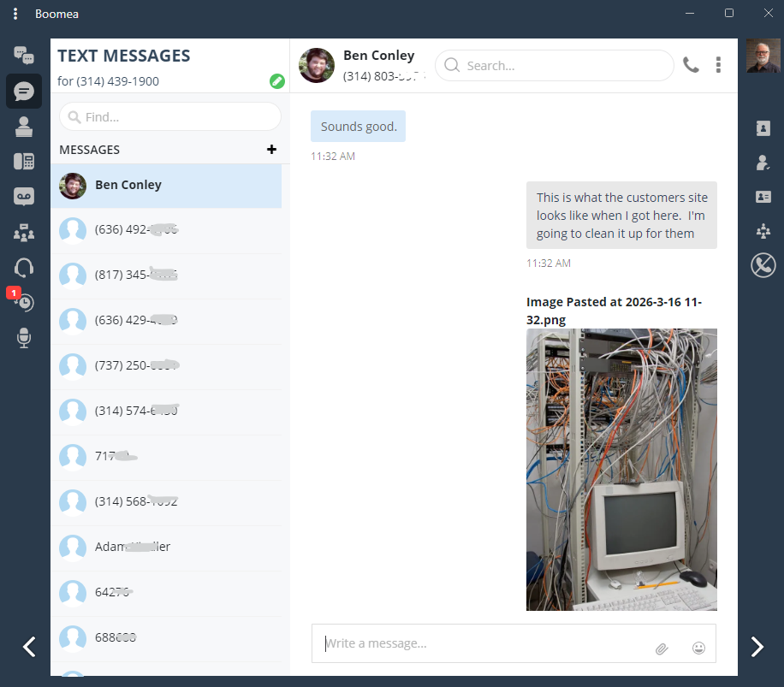
Task: Open the Boomea main menu dots
Action: (x=15, y=14)
